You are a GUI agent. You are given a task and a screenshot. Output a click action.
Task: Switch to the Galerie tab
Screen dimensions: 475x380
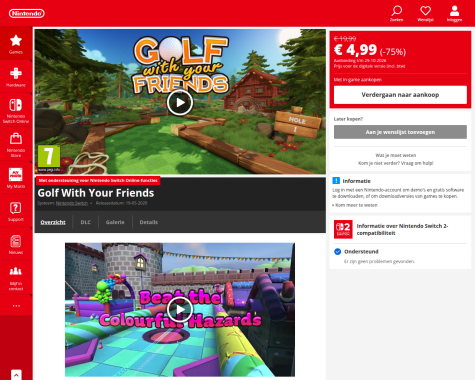click(115, 222)
